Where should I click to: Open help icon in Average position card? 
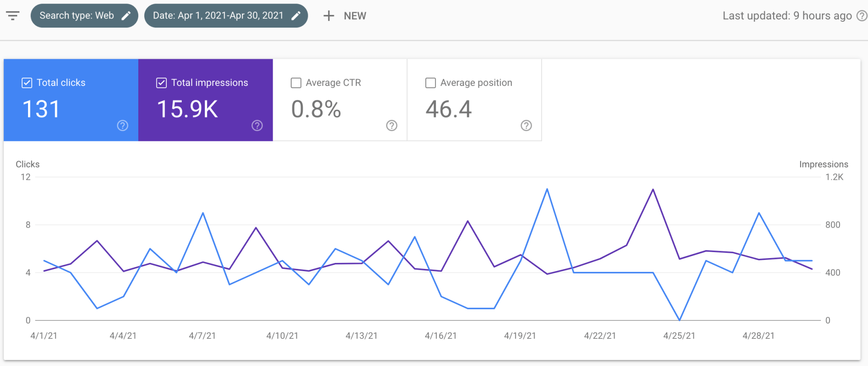click(526, 126)
